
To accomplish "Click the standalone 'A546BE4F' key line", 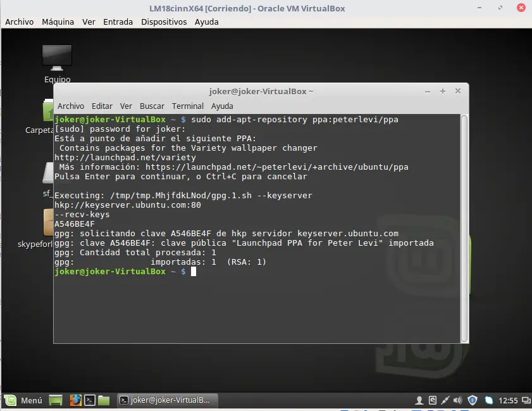I will (75, 224).
